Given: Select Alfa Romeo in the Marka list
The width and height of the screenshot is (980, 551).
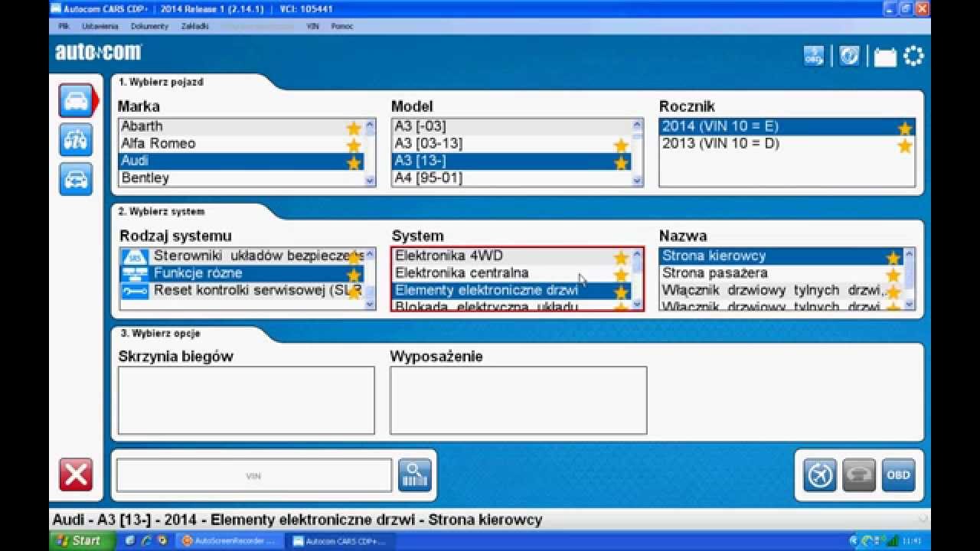Looking at the screenshot, I should [x=241, y=144].
